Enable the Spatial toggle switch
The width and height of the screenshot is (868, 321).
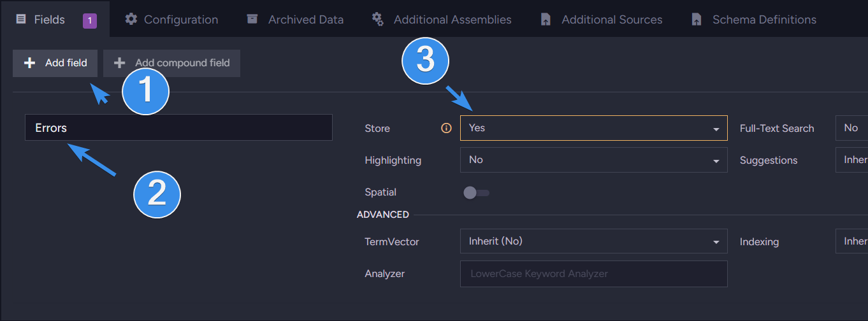click(x=476, y=192)
